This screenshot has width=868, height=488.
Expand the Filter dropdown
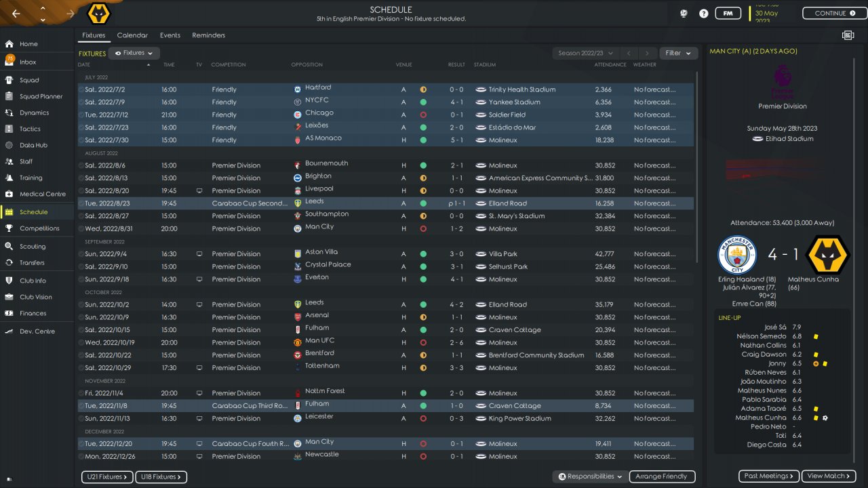click(678, 53)
